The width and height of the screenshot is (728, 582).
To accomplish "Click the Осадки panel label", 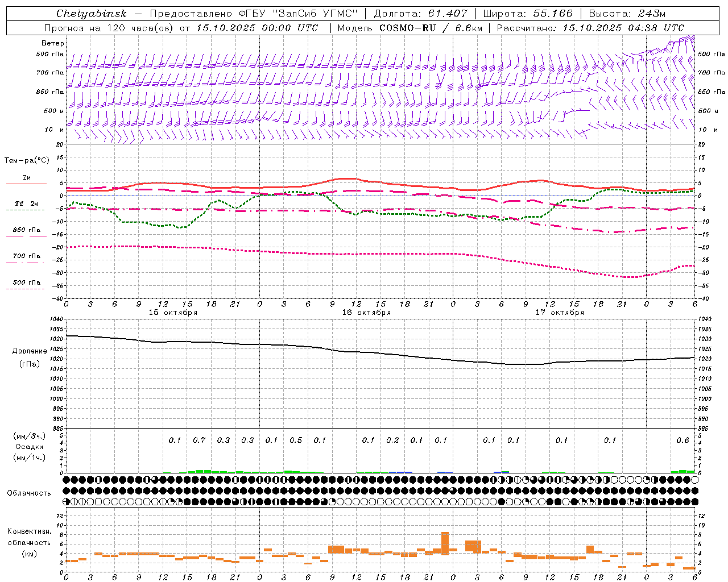I will [x=30, y=447].
